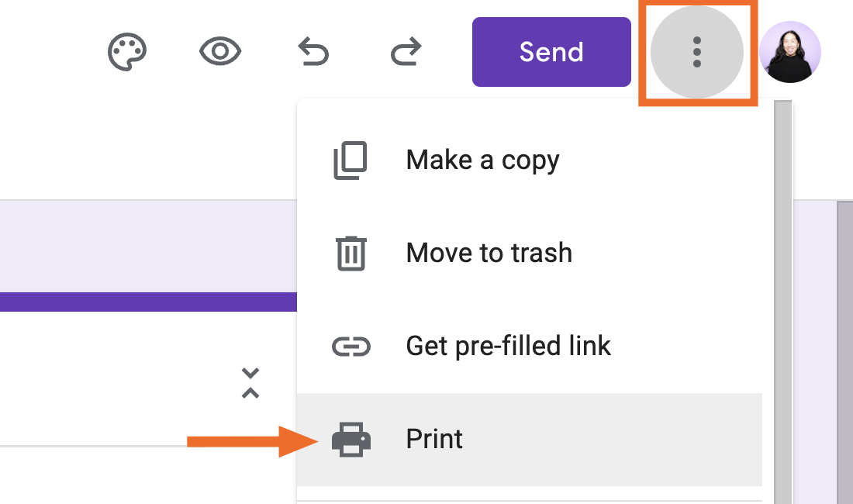Image resolution: width=853 pixels, height=504 pixels.
Task: Click the page's right-edge scrollbar
Action: pos(844,349)
